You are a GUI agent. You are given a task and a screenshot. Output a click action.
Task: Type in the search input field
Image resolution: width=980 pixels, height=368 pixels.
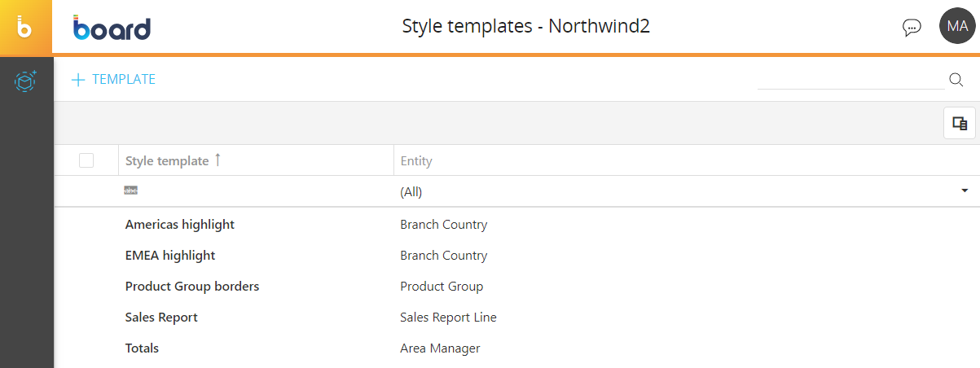(850, 79)
